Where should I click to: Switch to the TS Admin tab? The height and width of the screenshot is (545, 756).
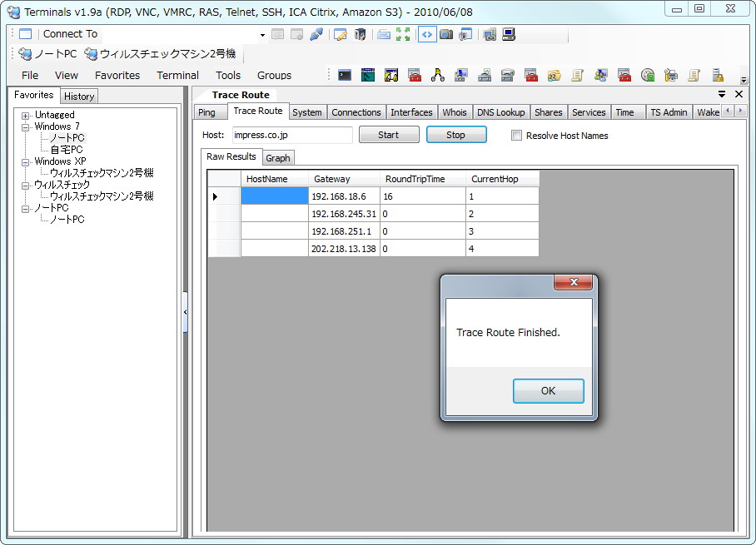coord(669,112)
